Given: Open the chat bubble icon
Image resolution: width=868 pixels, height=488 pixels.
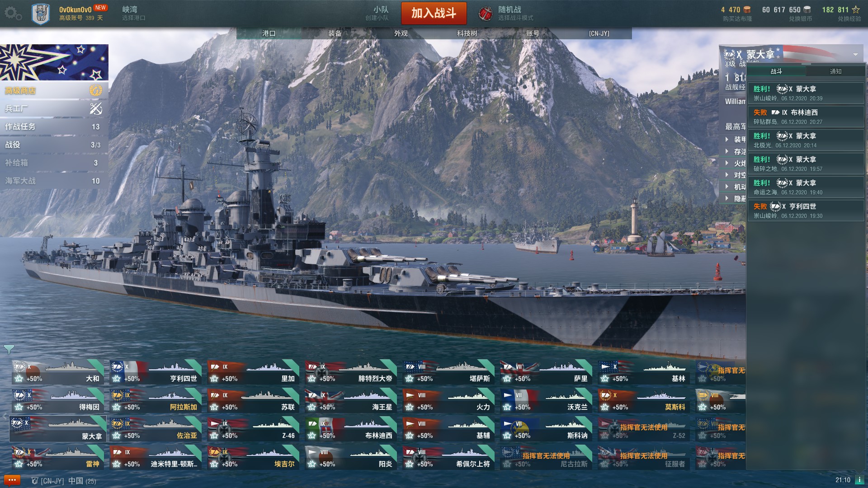Looking at the screenshot, I should 12,480.
